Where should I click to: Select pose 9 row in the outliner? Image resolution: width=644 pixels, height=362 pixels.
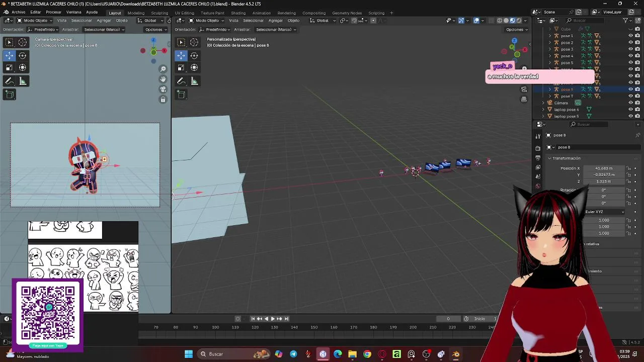coord(589,89)
